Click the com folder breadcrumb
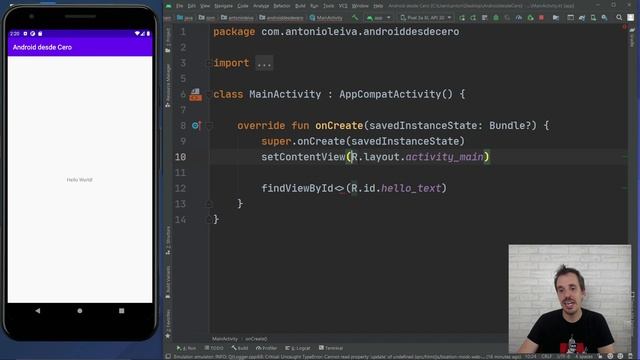 (x=207, y=18)
